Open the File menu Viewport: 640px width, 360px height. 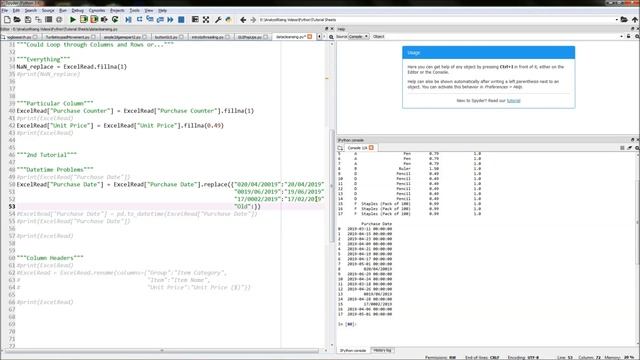pyautogui.click(x=5, y=10)
